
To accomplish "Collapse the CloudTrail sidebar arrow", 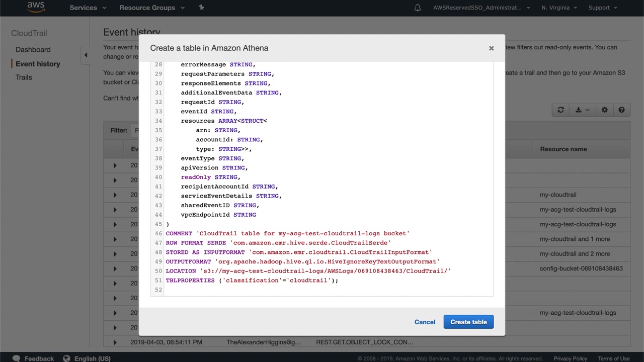I will [x=86, y=55].
